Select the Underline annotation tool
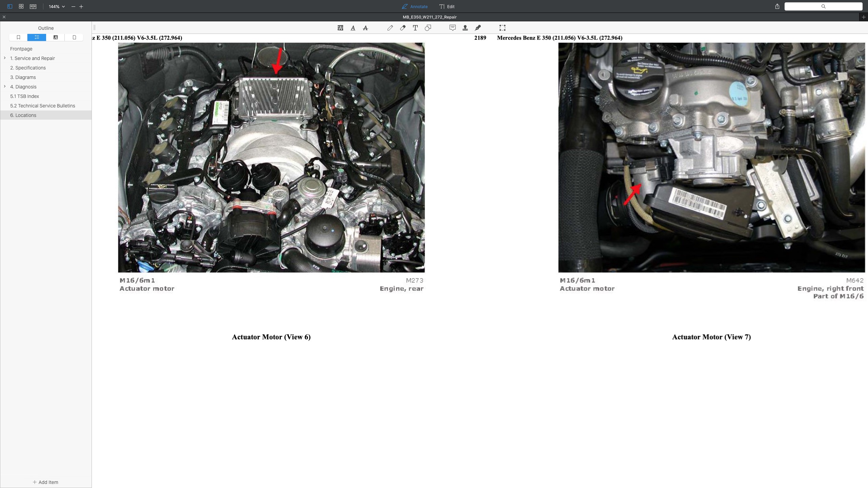The image size is (868, 488). click(x=353, y=28)
